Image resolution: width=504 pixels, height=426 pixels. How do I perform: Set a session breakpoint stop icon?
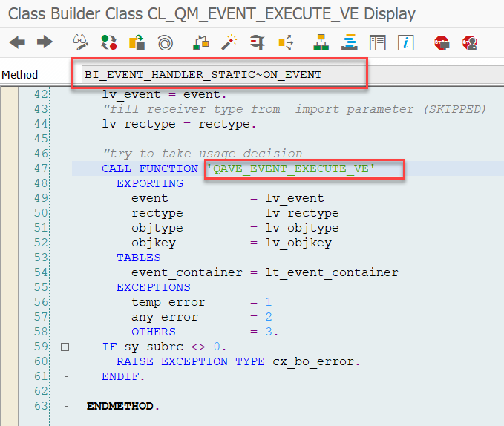pyautogui.click(x=442, y=43)
